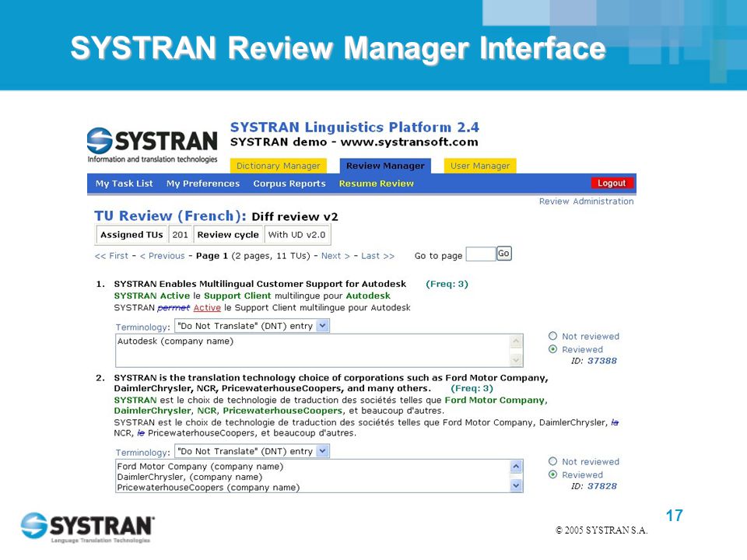The width and height of the screenshot is (747, 560).
Task: Click the SYSTRAN logo at slide bottom left
Action: [x=87, y=527]
